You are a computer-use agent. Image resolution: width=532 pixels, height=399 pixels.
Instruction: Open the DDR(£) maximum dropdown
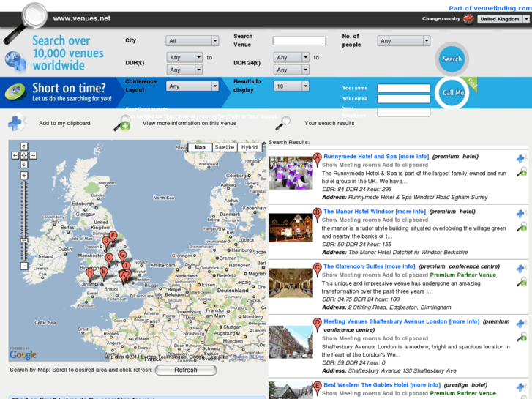point(184,70)
